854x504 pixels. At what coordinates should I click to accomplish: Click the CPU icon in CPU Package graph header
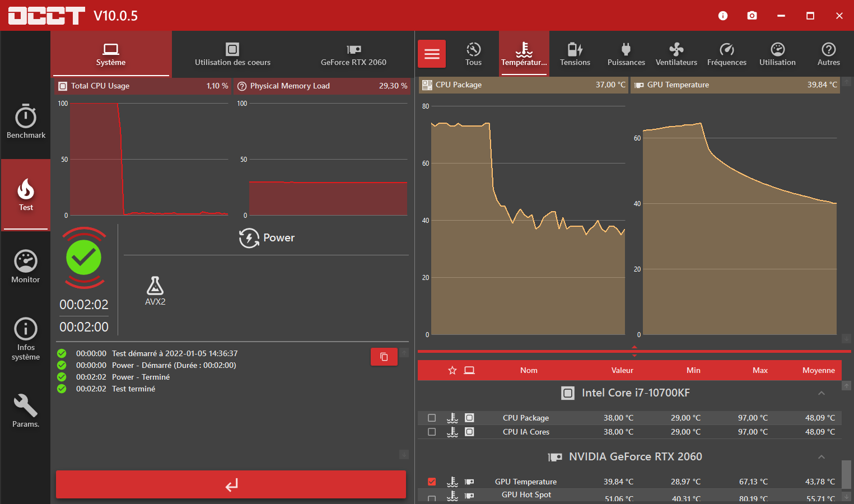427,85
